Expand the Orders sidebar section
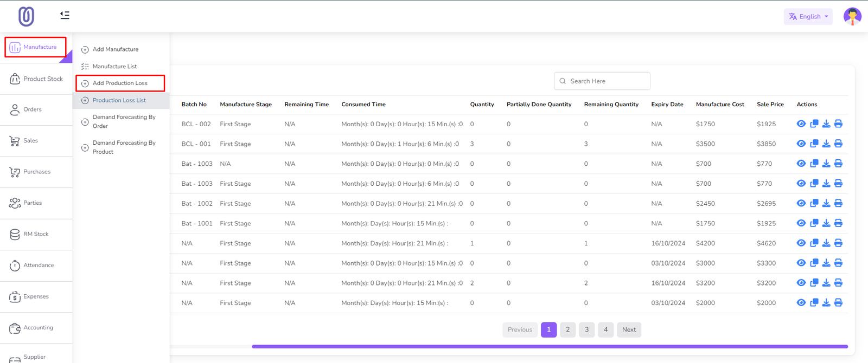 click(33, 109)
